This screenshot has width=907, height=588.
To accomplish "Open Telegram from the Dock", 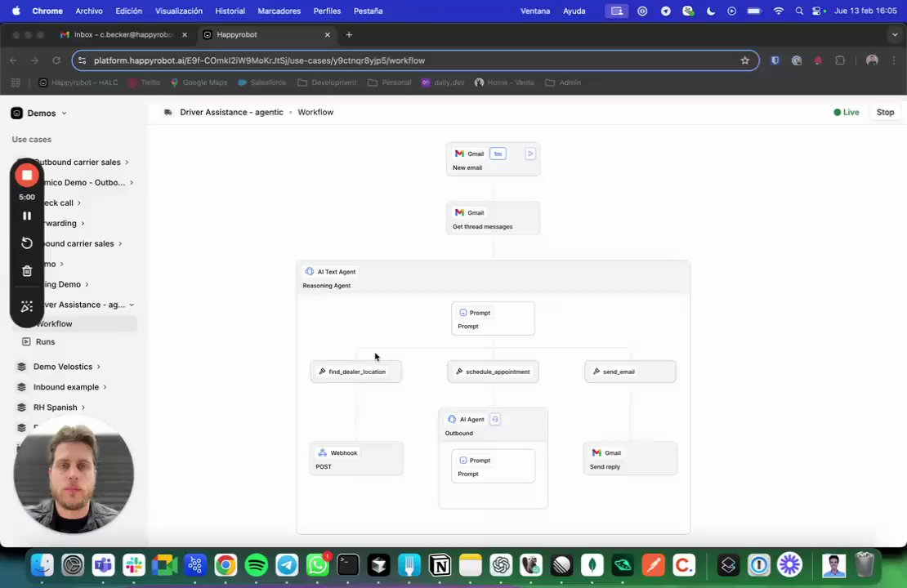I will [287, 565].
